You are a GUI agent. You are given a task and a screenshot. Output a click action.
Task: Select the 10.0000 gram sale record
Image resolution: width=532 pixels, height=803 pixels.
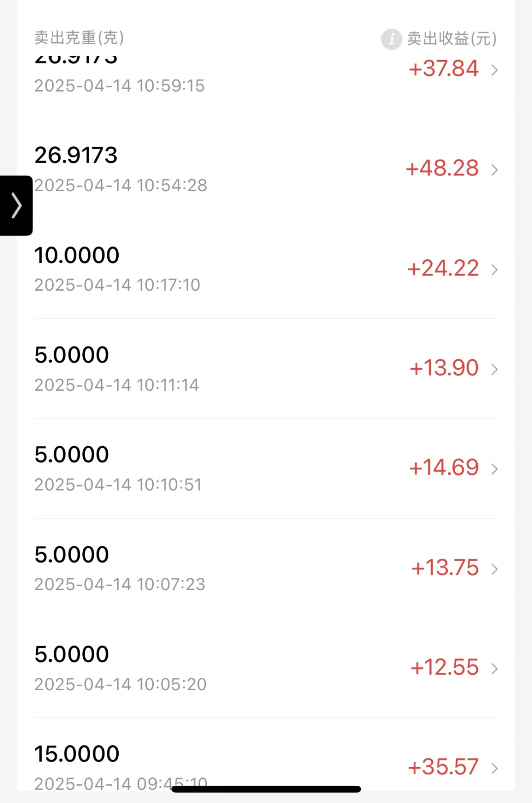(x=266, y=269)
